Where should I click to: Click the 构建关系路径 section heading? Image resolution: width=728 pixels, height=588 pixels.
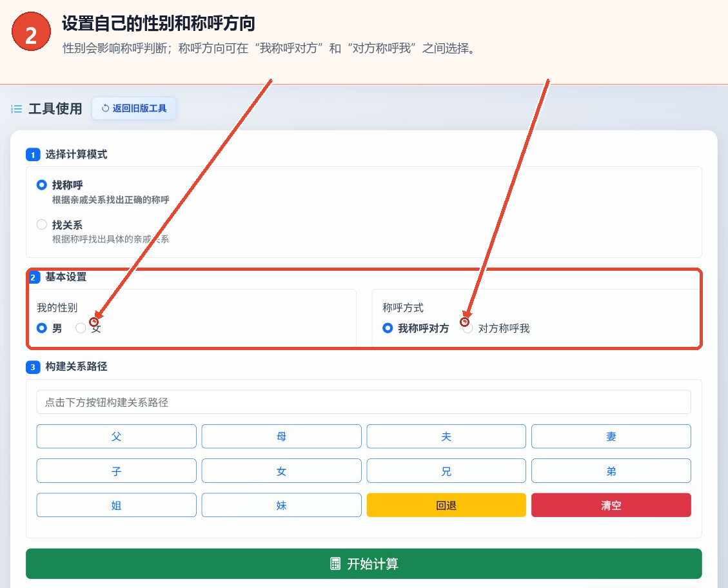click(x=76, y=367)
